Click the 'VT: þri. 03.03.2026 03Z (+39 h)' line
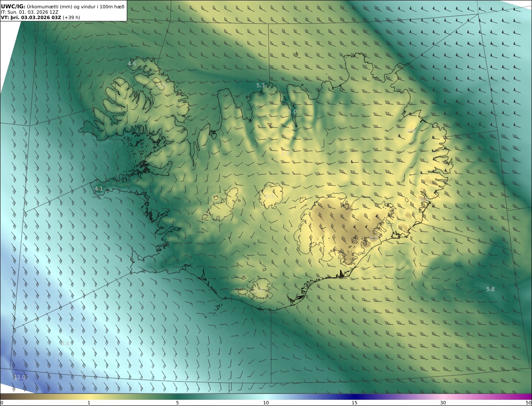 pyautogui.click(x=40, y=17)
